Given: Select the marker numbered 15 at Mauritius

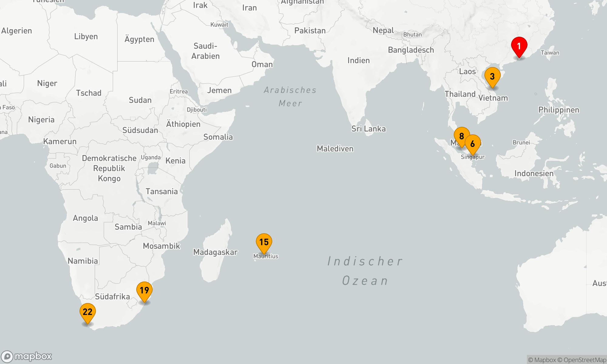Looking at the screenshot, I should [264, 242].
